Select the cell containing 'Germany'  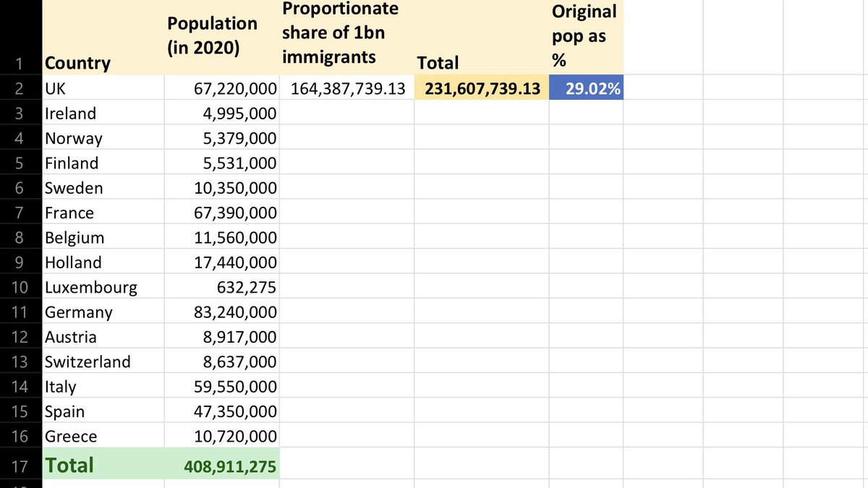point(103,312)
